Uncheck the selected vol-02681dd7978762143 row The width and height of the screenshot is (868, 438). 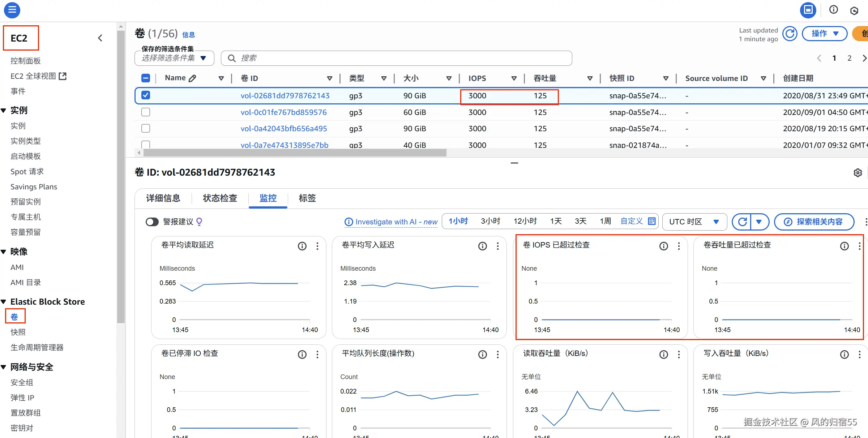coord(146,95)
